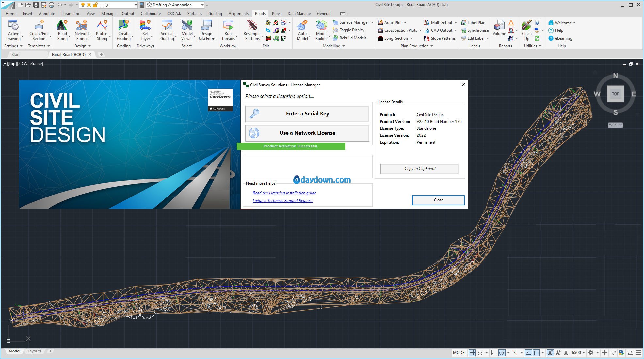Open the Active Drawing settings tool

[13, 30]
